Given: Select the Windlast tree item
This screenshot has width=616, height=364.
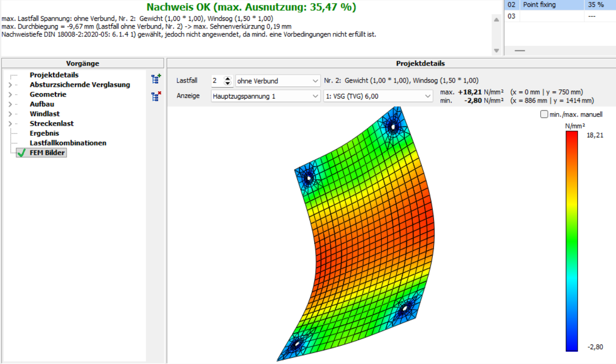Looking at the screenshot, I should [x=45, y=114].
